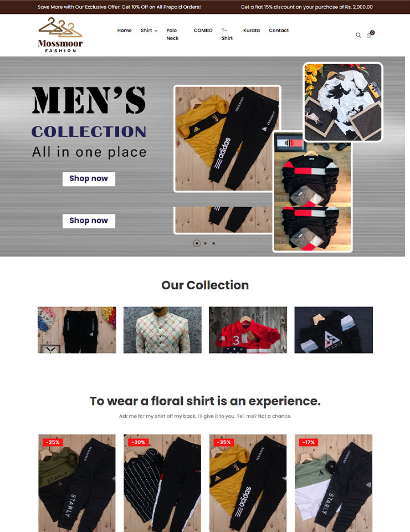Select the third carousel slide dot
The height and width of the screenshot is (532, 410).
pos(214,243)
